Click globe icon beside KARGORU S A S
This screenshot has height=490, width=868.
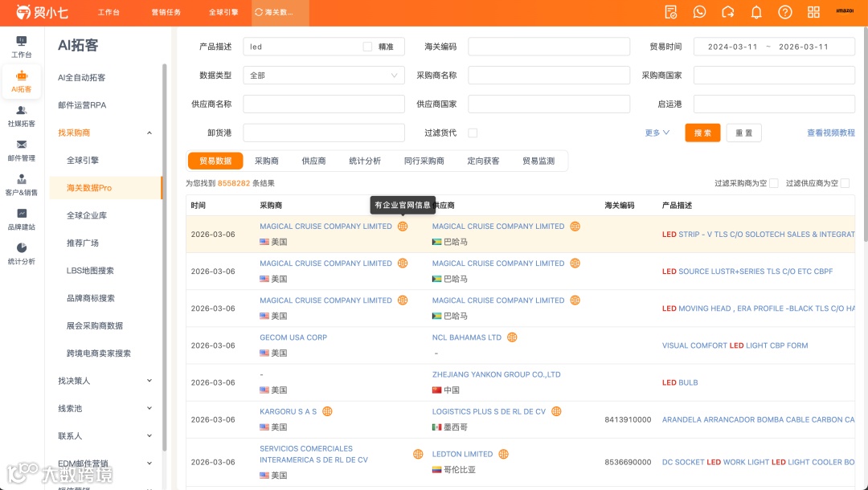tap(327, 411)
